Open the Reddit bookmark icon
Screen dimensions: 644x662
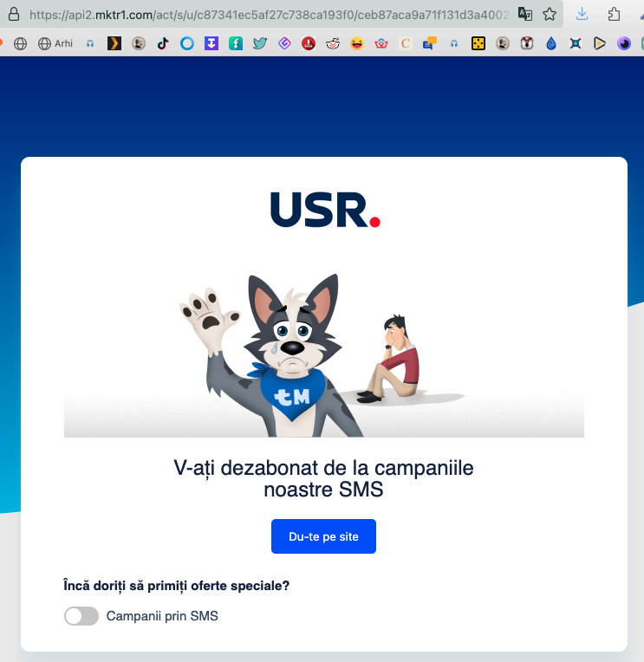tap(333, 43)
